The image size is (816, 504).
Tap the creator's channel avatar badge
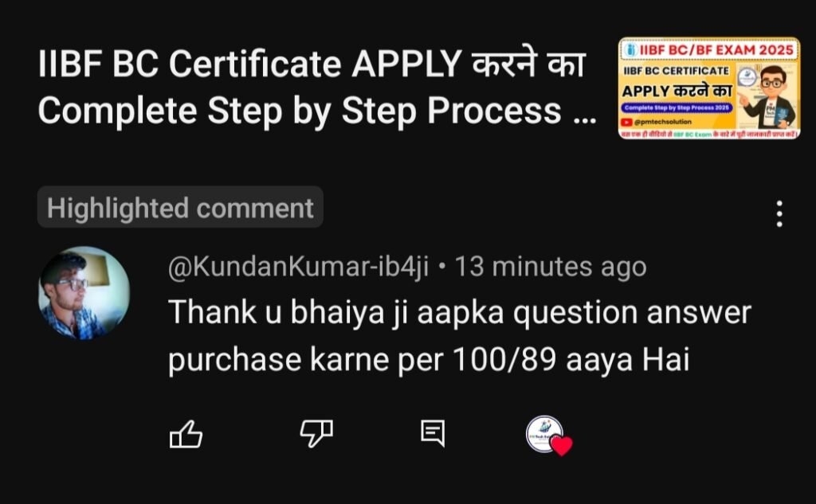(544, 434)
